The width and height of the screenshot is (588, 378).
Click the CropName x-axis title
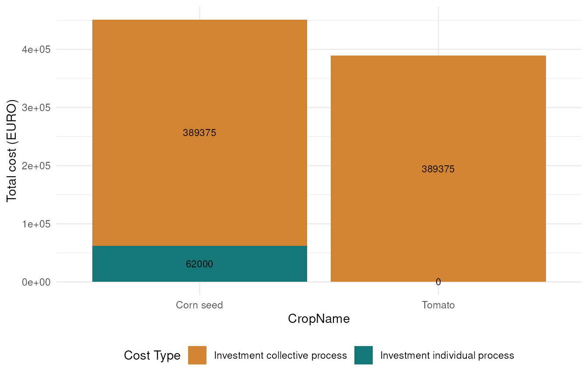click(x=319, y=319)
